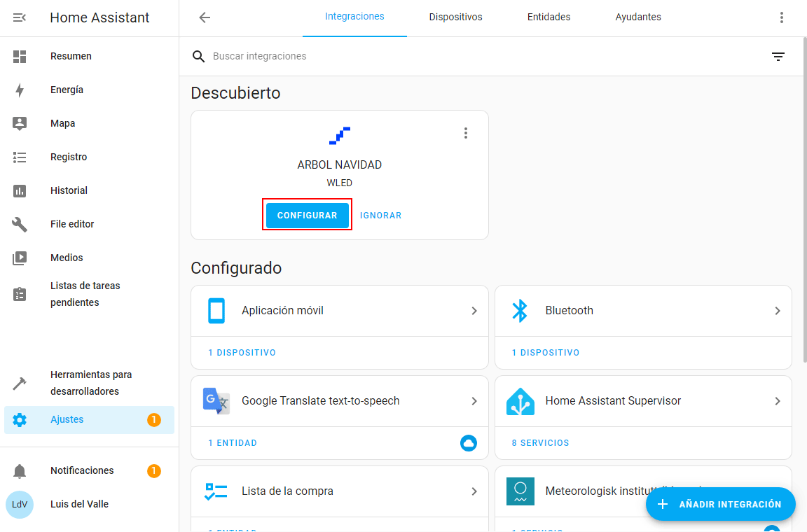Viewport: 807px width, 532px height.
Task: Switch to the Entidades tab
Action: pyautogui.click(x=549, y=17)
